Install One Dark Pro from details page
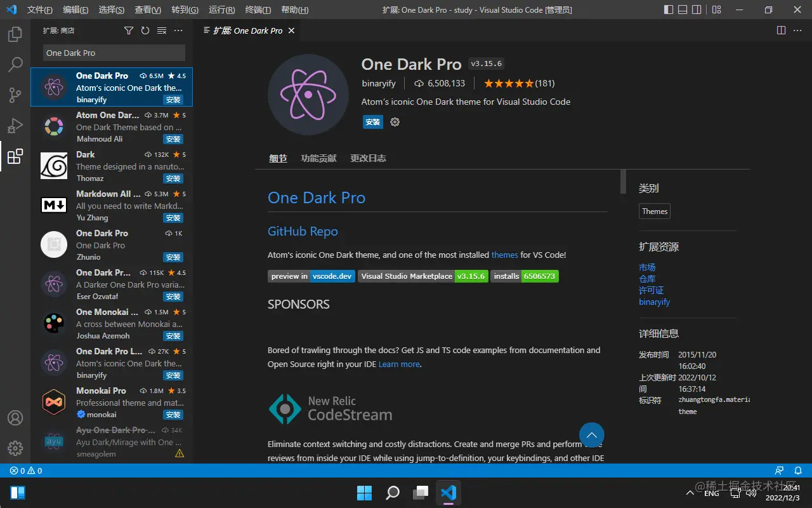This screenshot has height=508, width=812. 373,122
